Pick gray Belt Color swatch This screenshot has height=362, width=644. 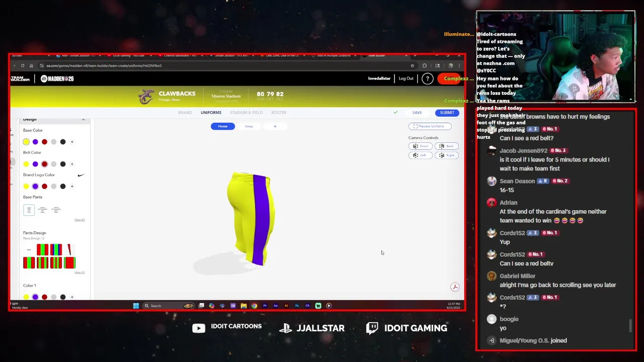[54, 164]
